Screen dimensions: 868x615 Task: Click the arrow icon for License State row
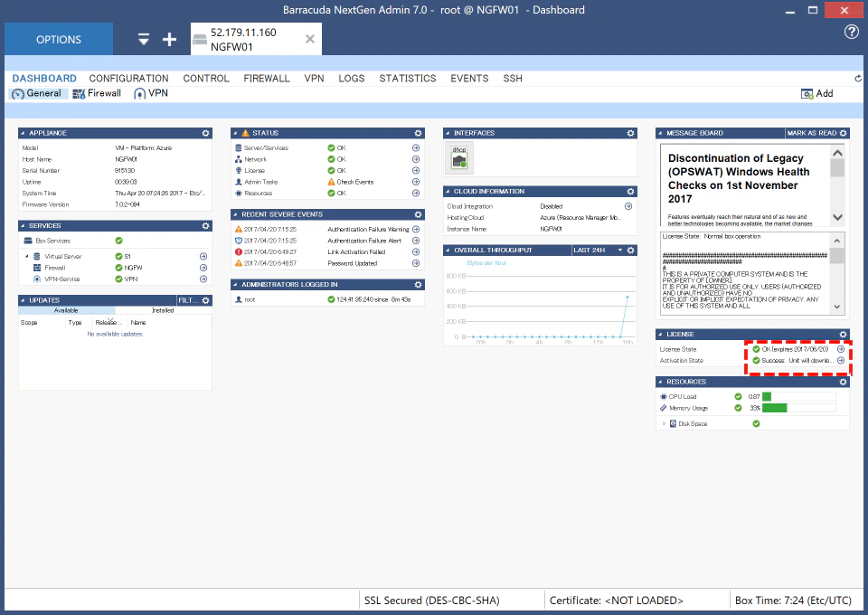[841, 349]
